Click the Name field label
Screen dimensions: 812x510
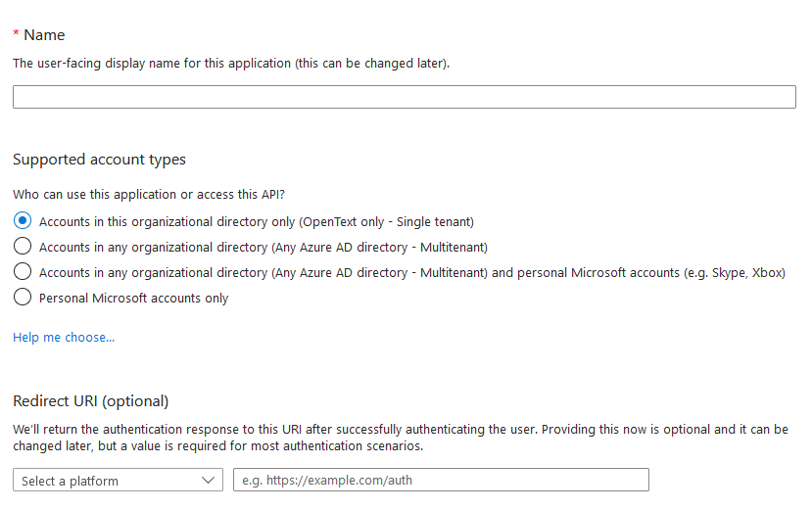[44, 35]
